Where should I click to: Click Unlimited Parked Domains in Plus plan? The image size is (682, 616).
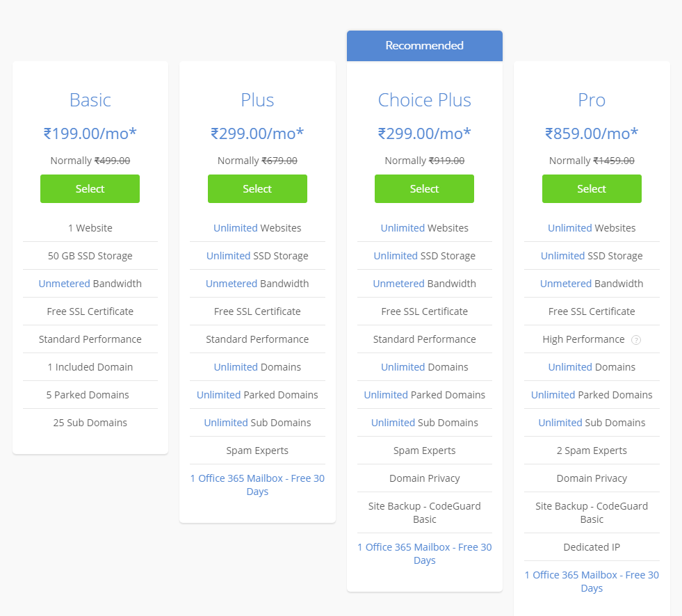click(257, 395)
